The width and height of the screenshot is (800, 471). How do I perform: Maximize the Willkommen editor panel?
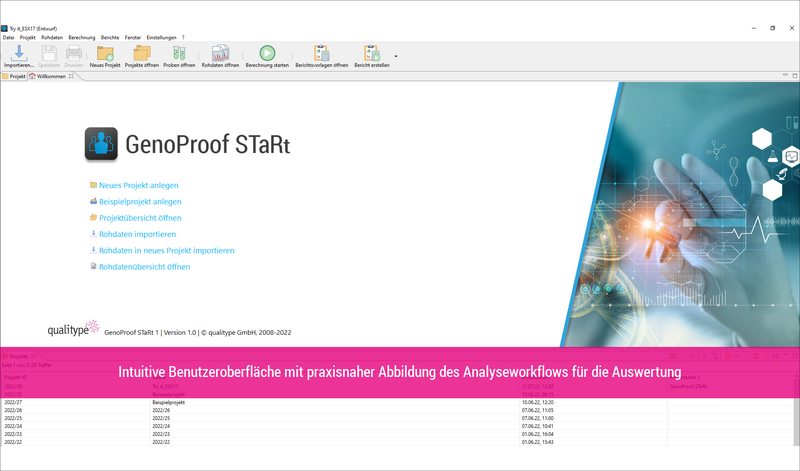click(794, 76)
